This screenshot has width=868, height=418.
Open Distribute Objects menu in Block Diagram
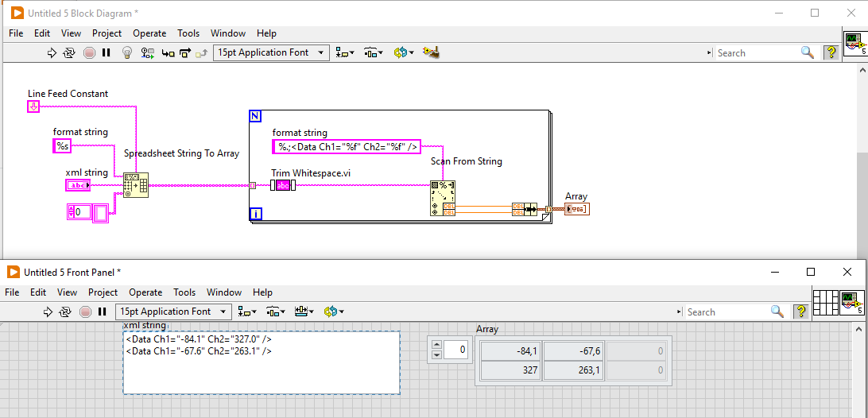(374, 53)
